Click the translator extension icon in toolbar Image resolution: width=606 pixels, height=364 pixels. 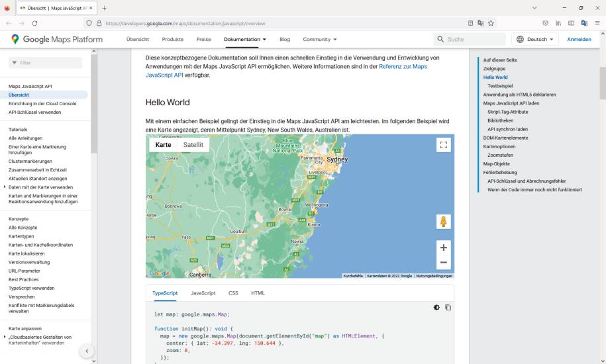point(584,23)
